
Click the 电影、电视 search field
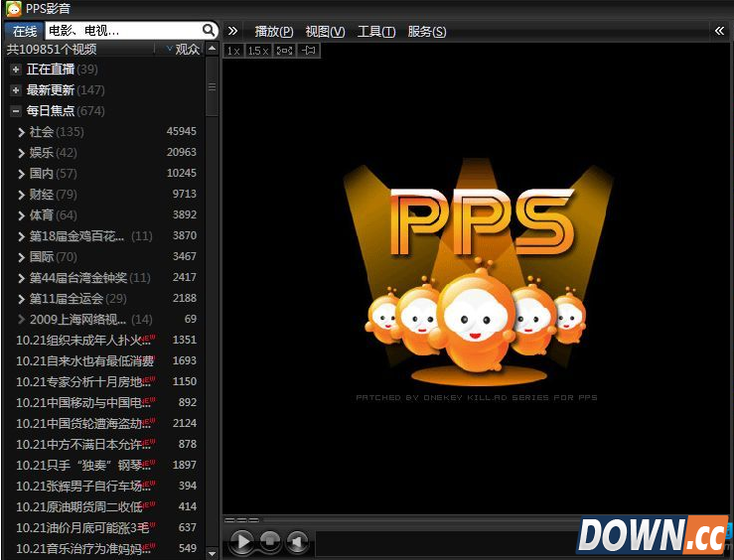[x=119, y=31]
